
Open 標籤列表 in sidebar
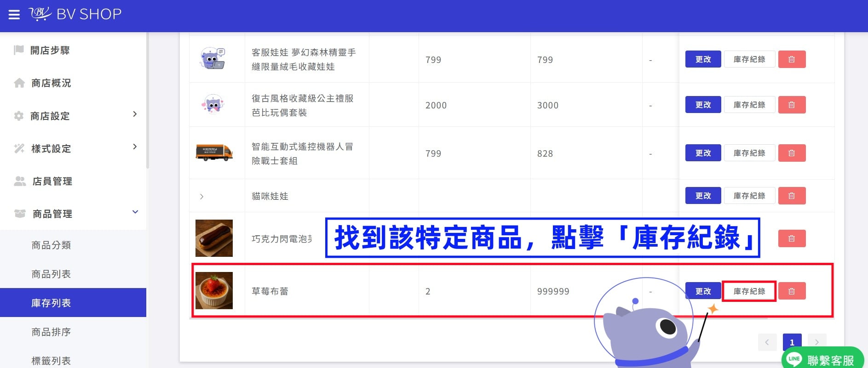tap(51, 361)
